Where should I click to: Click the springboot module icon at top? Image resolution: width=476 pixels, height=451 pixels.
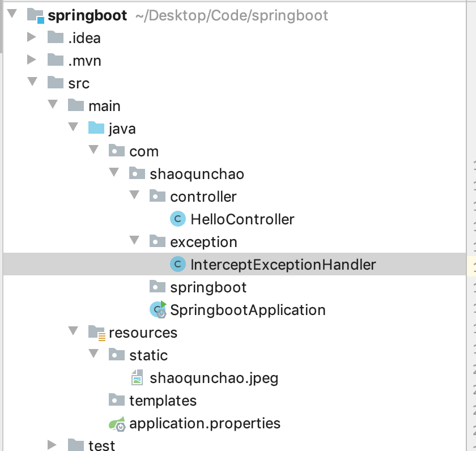[x=34, y=15]
